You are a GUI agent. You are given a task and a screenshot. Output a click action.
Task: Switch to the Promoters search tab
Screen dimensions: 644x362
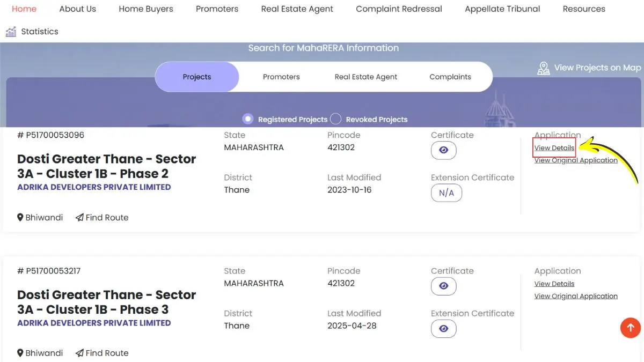(x=281, y=77)
